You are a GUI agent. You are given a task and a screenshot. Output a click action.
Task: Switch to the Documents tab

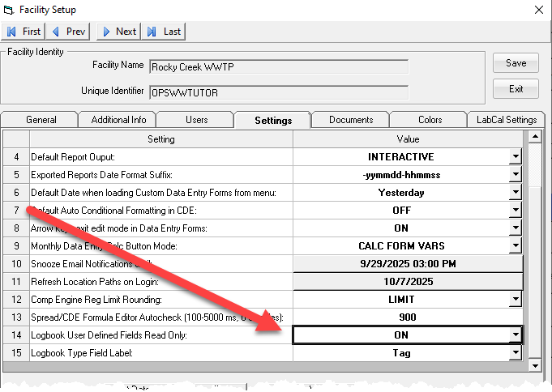pos(351,120)
